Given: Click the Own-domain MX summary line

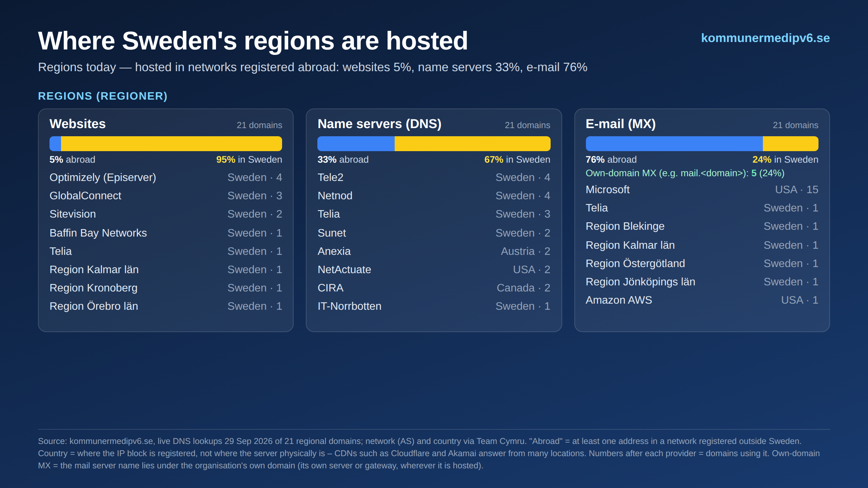Looking at the screenshot, I should [x=685, y=173].
